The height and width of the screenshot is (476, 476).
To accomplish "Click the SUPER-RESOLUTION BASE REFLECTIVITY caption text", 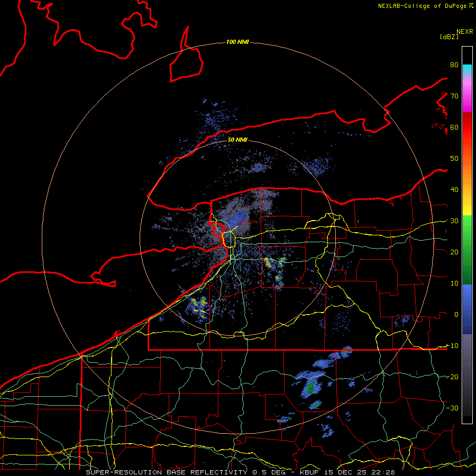I will 167,472.
